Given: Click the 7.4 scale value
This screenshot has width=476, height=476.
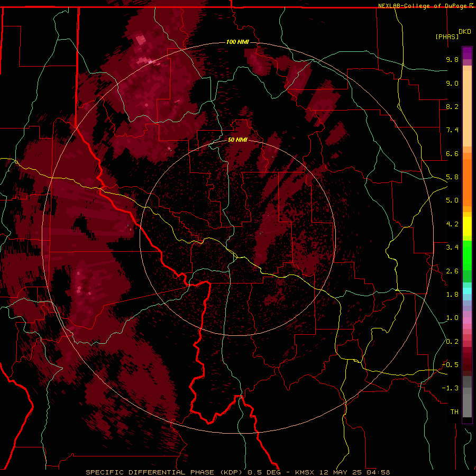Looking at the screenshot, I should tap(452, 130).
